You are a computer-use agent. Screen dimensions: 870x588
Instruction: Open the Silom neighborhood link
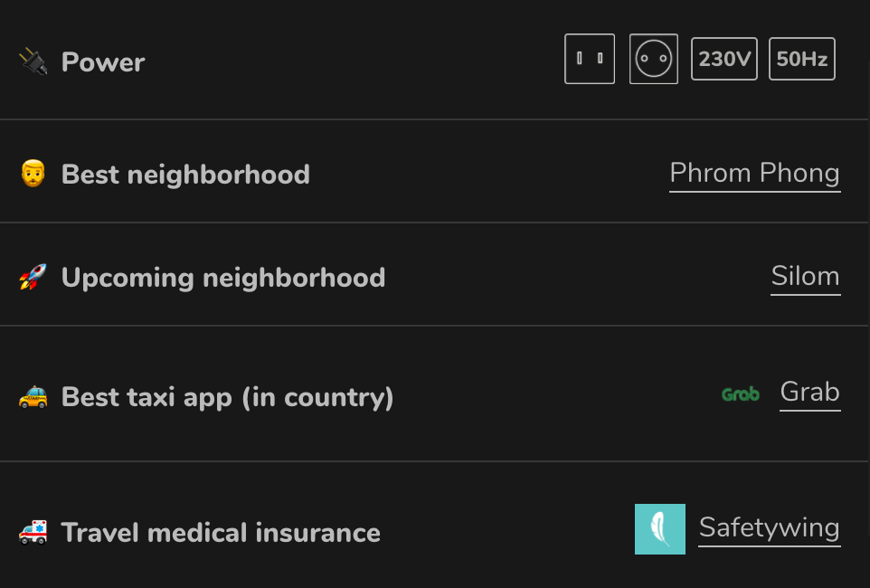click(805, 276)
